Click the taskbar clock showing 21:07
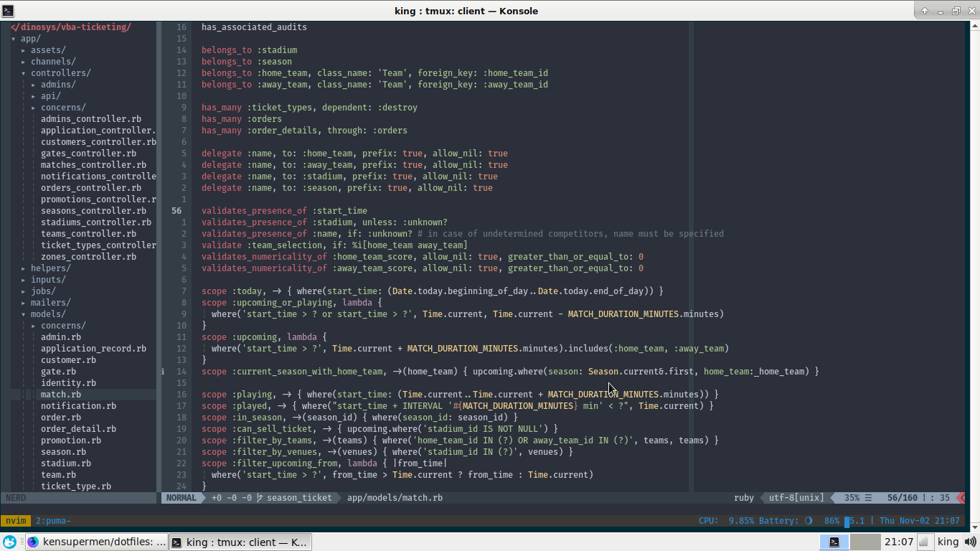Viewport: 980px width, 551px height. (898, 542)
